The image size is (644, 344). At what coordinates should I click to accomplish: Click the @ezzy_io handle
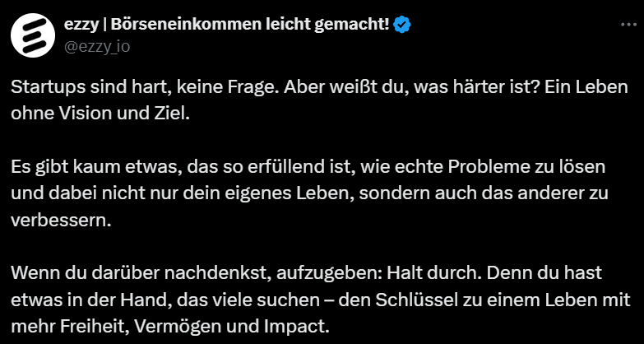click(x=96, y=46)
